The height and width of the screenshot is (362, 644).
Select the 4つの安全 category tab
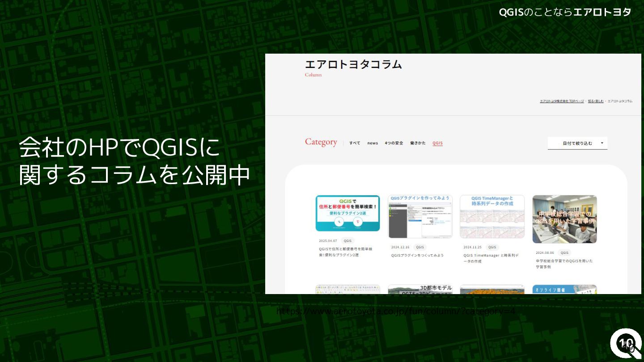[394, 143]
